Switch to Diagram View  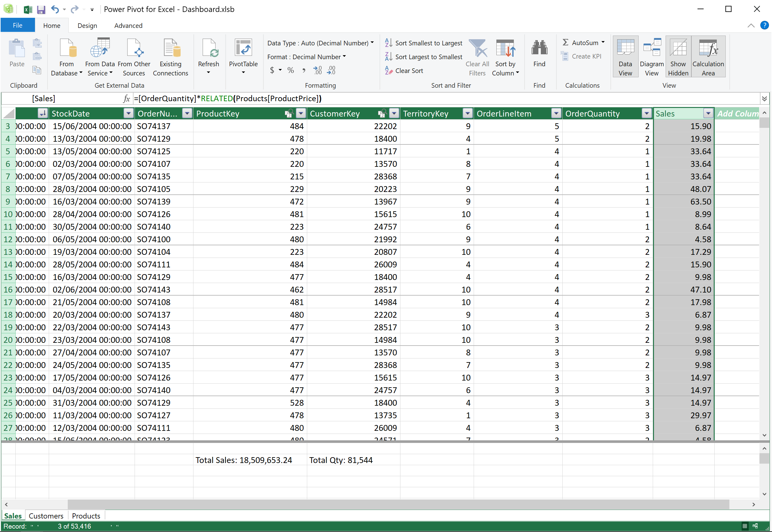(x=651, y=56)
